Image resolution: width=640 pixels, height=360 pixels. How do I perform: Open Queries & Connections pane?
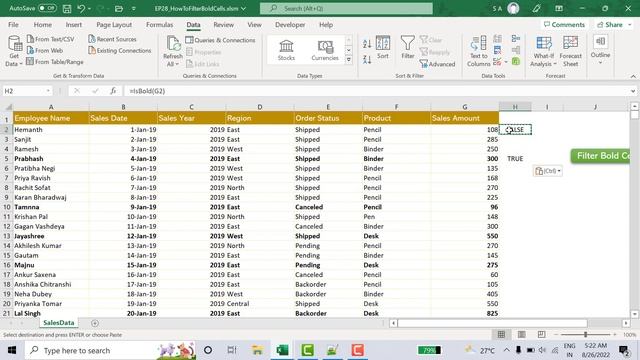click(220, 40)
